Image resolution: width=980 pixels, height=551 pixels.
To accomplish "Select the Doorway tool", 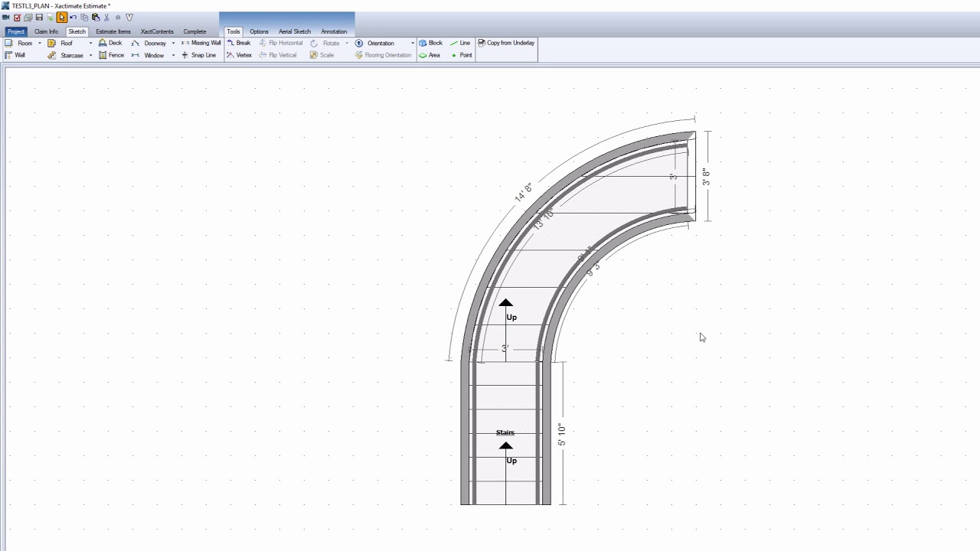I will [x=149, y=43].
